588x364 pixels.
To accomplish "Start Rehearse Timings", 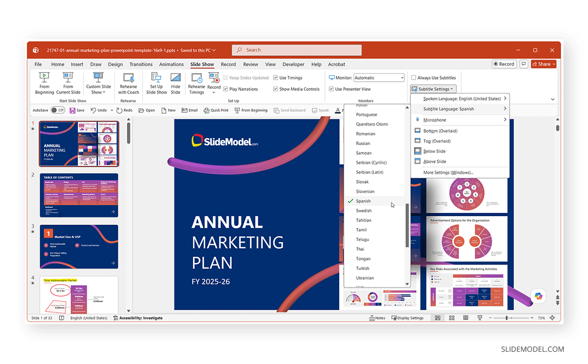I will point(196,83).
